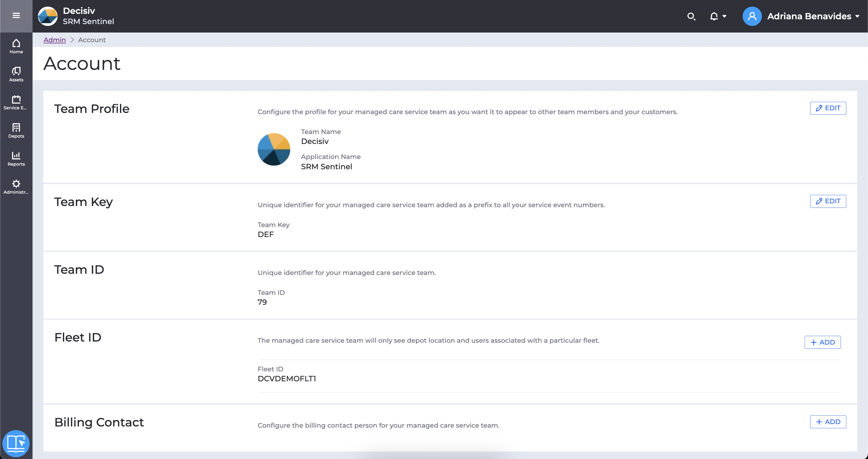Edit the Team Key value
The image size is (868, 459).
(828, 201)
